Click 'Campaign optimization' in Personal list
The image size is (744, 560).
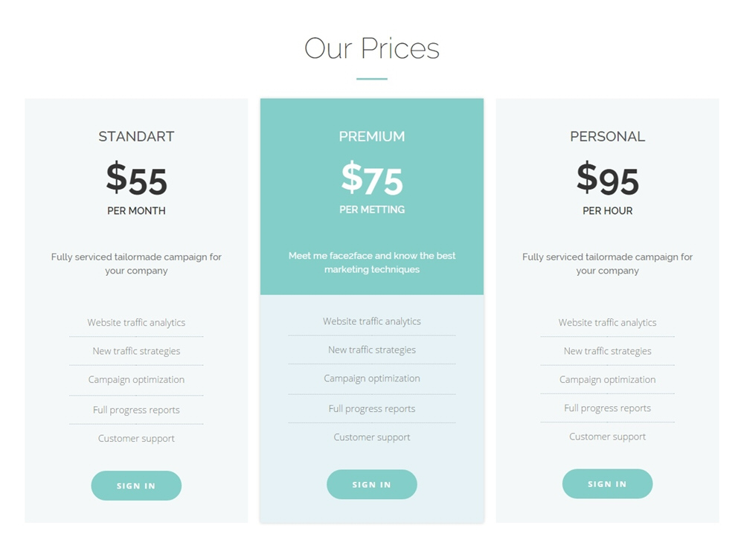point(607,380)
